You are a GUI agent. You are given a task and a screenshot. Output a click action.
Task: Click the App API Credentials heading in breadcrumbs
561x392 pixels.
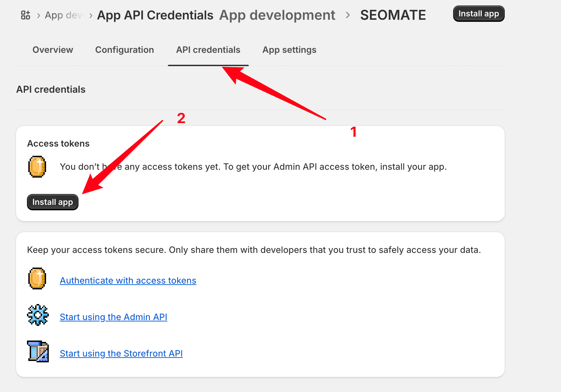click(155, 15)
